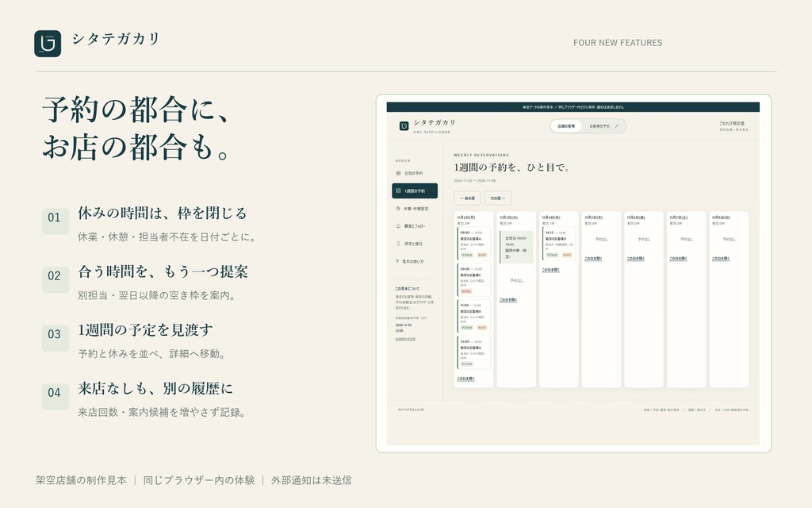Open the 11:00 reservation card on 11月2日
Viewport: 812px width, 508px height.
[x=474, y=316]
